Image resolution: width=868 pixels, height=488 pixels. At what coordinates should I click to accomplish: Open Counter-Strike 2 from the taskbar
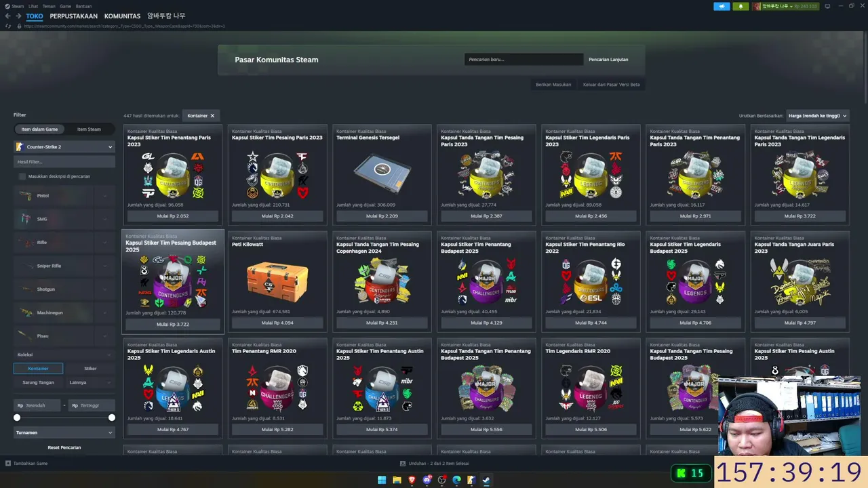tap(471, 481)
